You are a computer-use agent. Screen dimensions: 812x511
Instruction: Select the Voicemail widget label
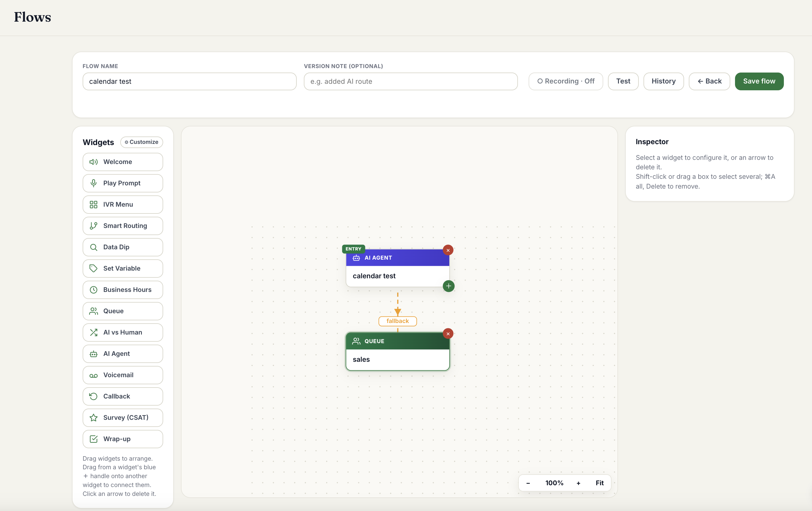click(118, 375)
